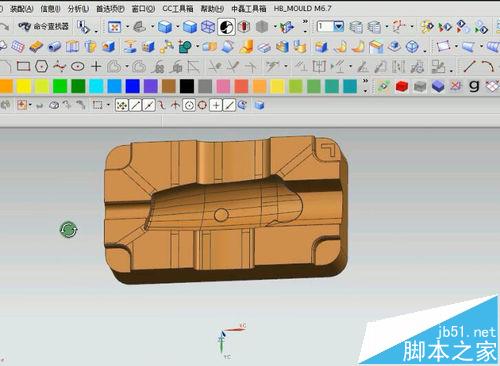Open the 信息(I) menu

point(50,9)
